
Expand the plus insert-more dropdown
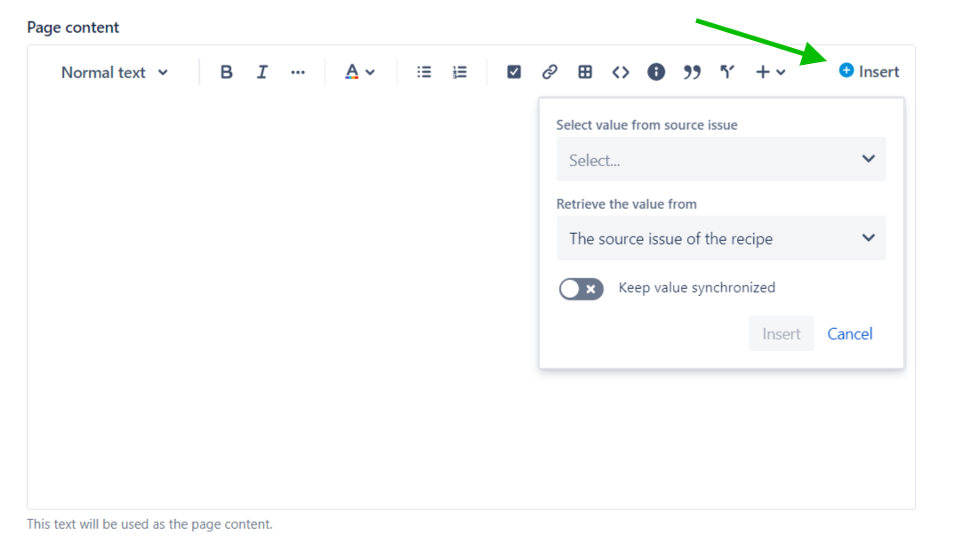click(x=770, y=72)
